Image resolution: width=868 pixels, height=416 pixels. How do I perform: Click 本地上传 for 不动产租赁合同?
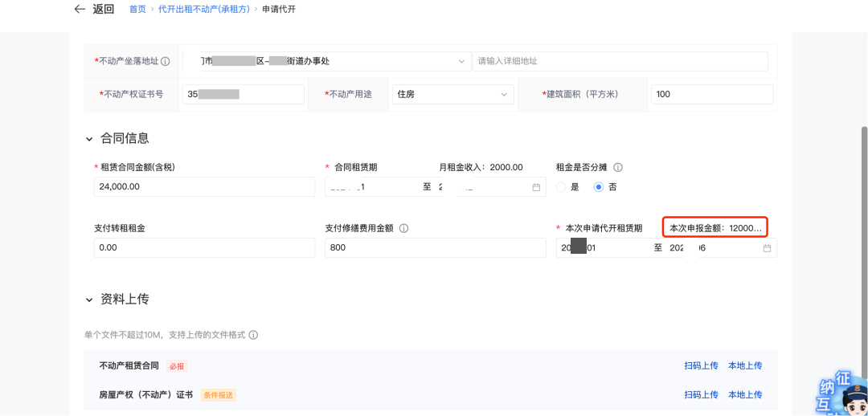pos(745,365)
